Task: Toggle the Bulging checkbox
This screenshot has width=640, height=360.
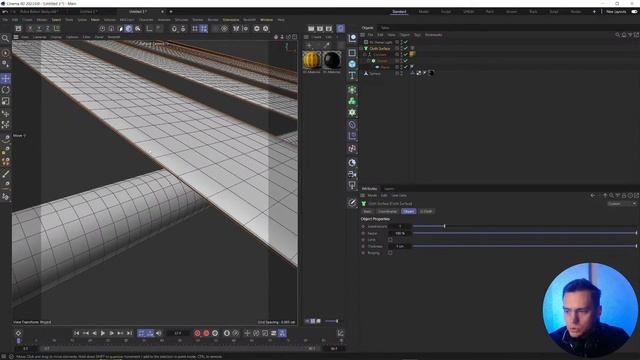Action: (x=390, y=253)
